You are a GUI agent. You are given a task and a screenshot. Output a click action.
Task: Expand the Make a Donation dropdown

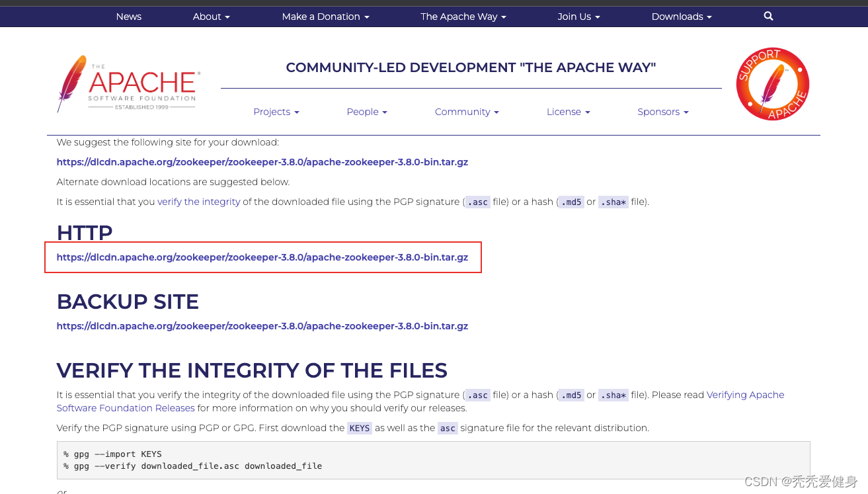pos(326,17)
